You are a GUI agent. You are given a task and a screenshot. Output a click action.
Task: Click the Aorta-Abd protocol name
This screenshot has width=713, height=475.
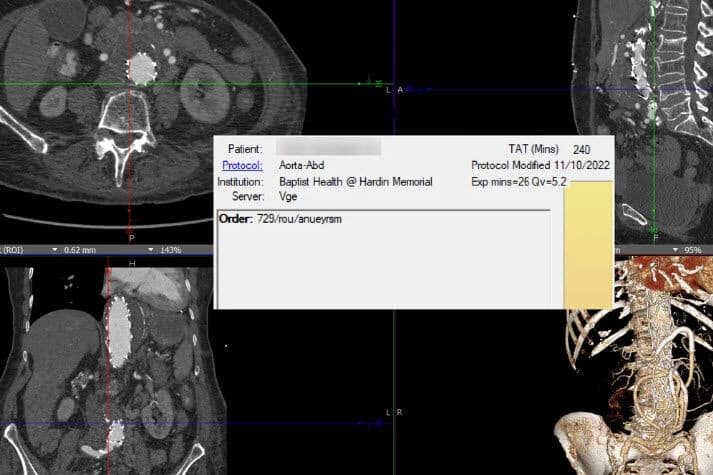coord(301,165)
